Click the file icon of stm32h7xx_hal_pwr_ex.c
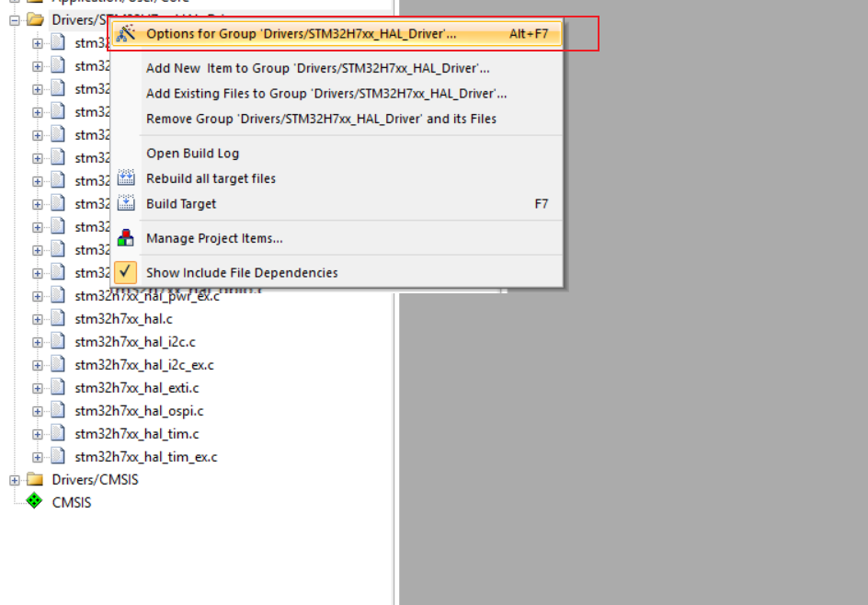Image resolution: width=868 pixels, height=605 pixels. [x=58, y=295]
